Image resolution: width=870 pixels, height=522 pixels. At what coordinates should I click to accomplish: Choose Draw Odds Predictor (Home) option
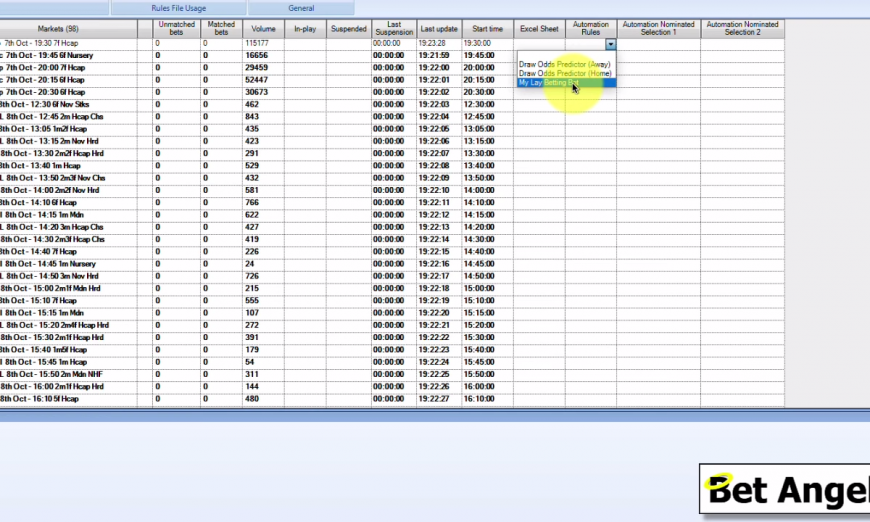point(564,73)
